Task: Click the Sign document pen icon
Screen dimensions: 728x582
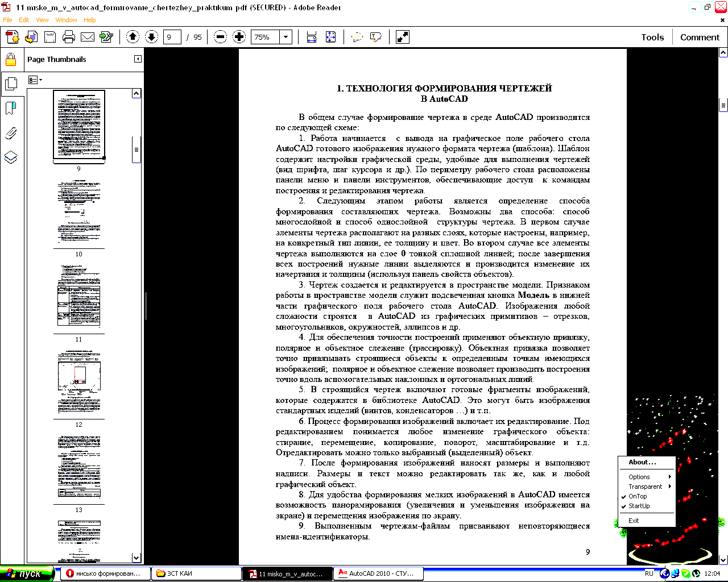Action: 106,37
